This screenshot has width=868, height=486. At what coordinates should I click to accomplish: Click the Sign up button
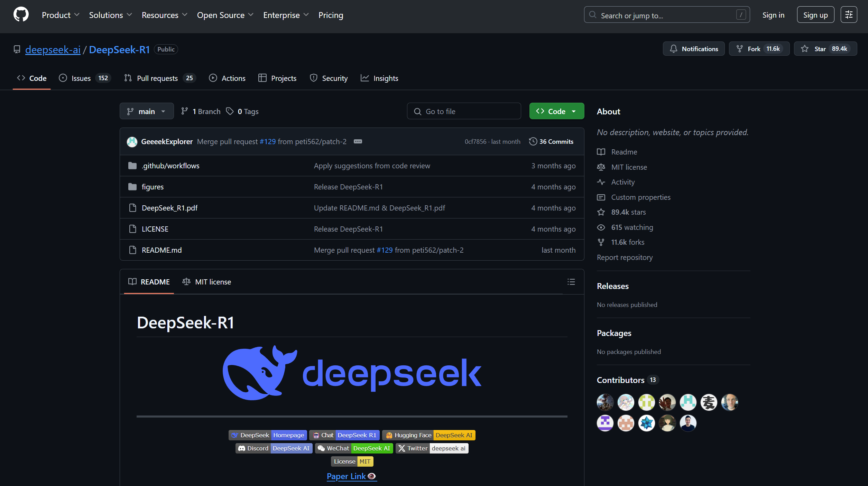click(x=815, y=15)
